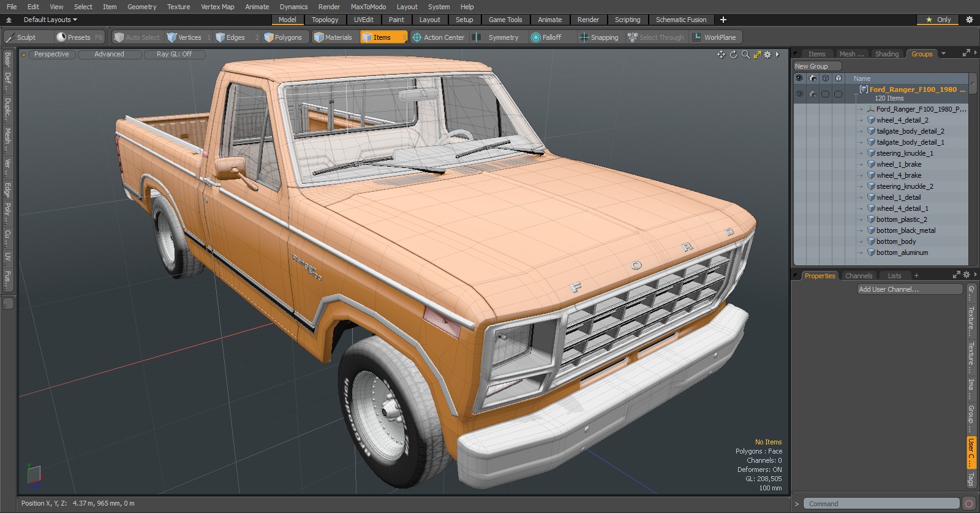Open viewport side arrow menu

click(777, 55)
